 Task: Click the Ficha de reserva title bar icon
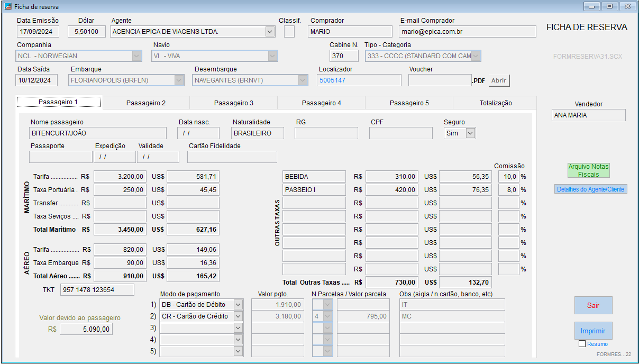pyautogui.click(x=8, y=7)
